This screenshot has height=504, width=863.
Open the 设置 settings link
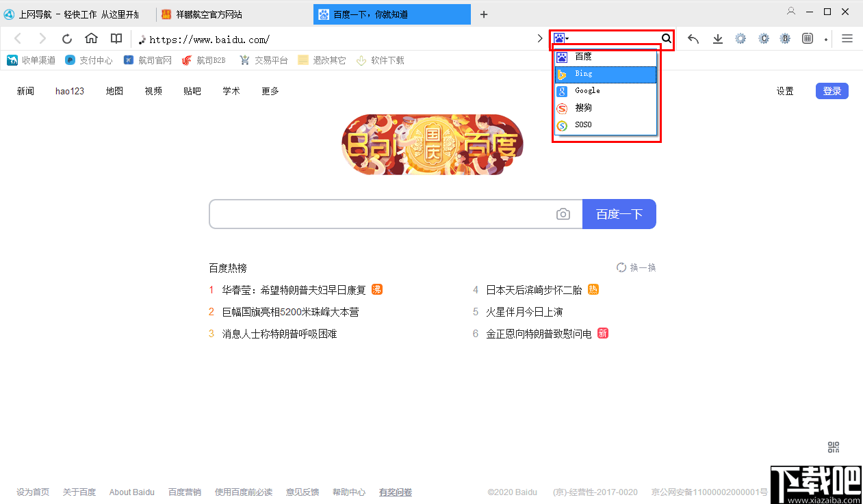point(785,91)
